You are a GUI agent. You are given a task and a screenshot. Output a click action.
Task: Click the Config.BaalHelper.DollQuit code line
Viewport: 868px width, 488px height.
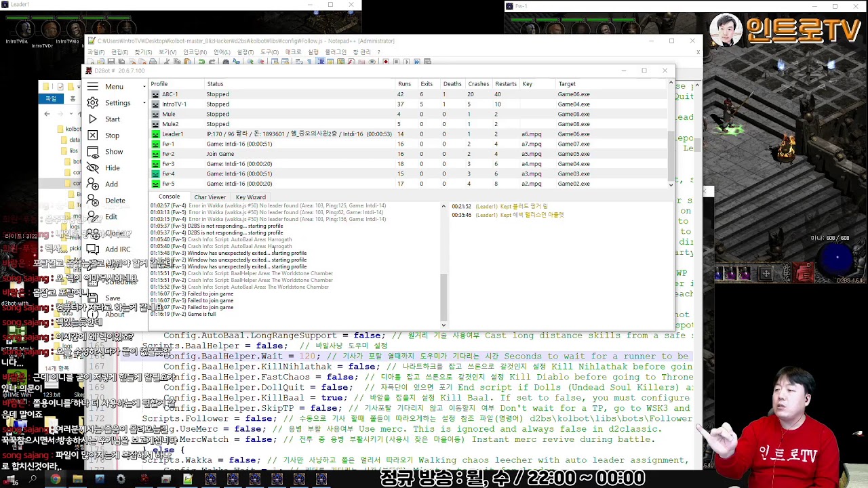coord(427,388)
